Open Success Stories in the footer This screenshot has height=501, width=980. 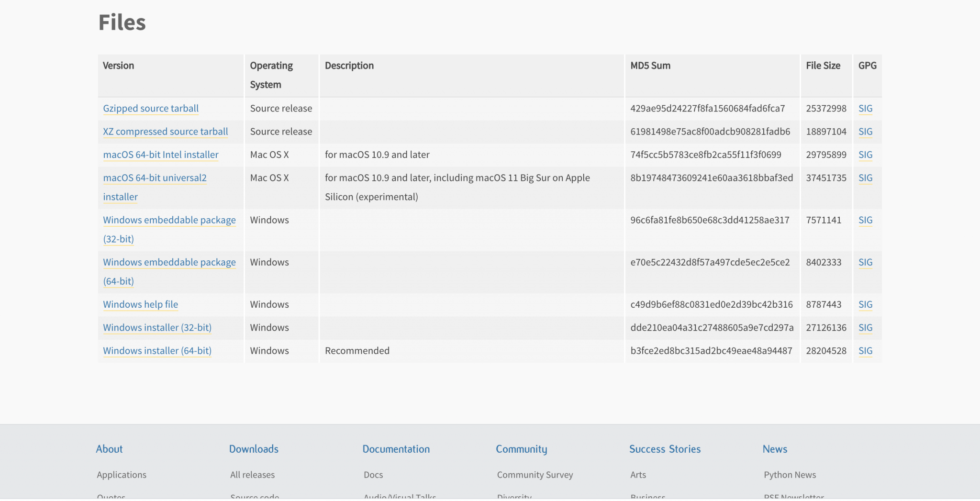pyautogui.click(x=665, y=449)
